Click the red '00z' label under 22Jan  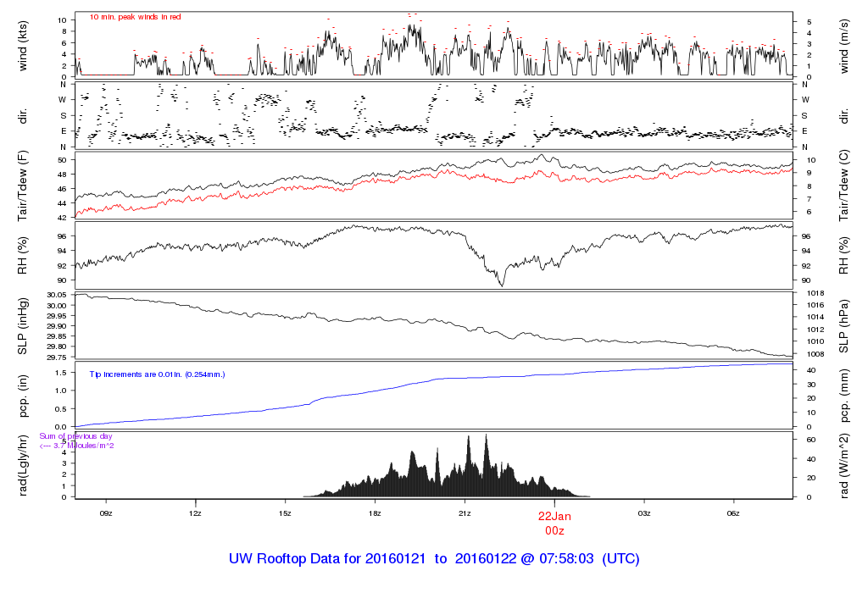pyautogui.click(x=554, y=530)
